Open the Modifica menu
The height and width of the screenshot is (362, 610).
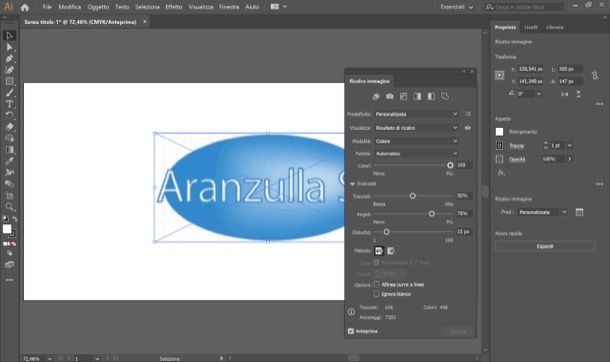pyautogui.click(x=70, y=7)
